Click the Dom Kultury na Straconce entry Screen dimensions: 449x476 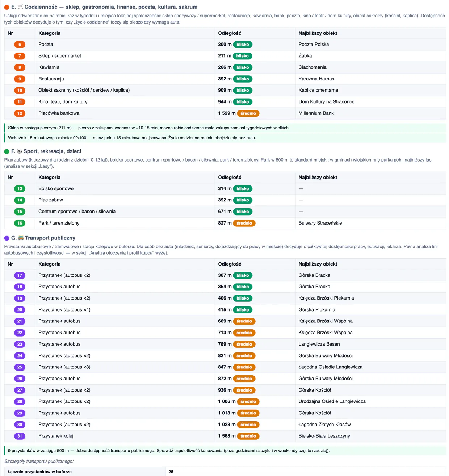pos(326,102)
